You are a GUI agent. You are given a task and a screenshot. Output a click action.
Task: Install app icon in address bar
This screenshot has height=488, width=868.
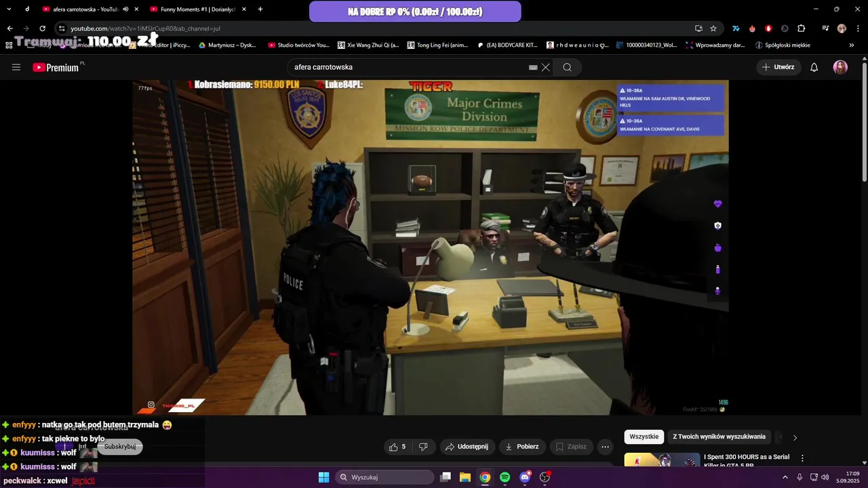tap(698, 28)
